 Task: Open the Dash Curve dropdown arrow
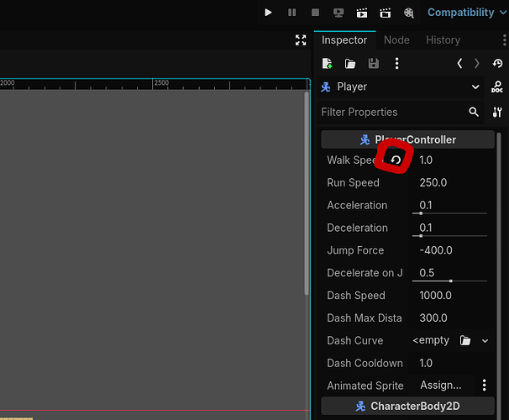[x=485, y=341]
